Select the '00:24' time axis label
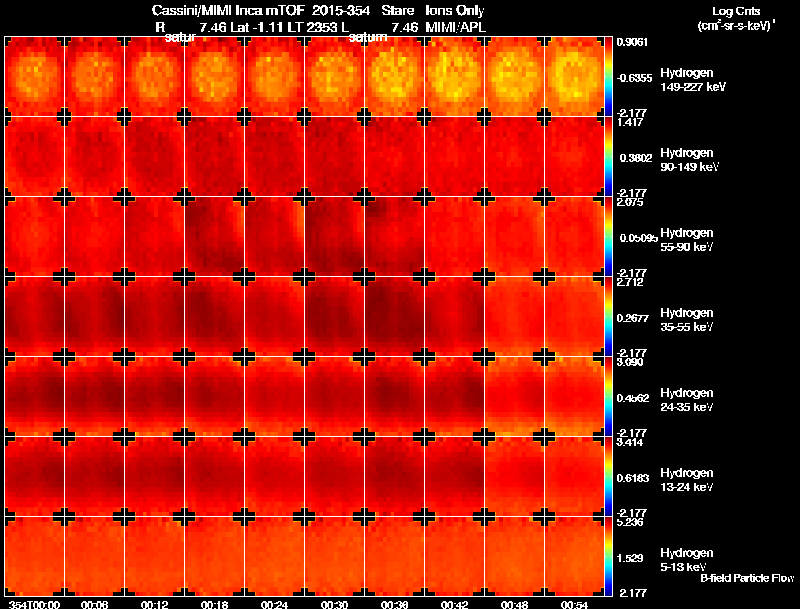The width and height of the screenshot is (800, 609). [x=274, y=605]
